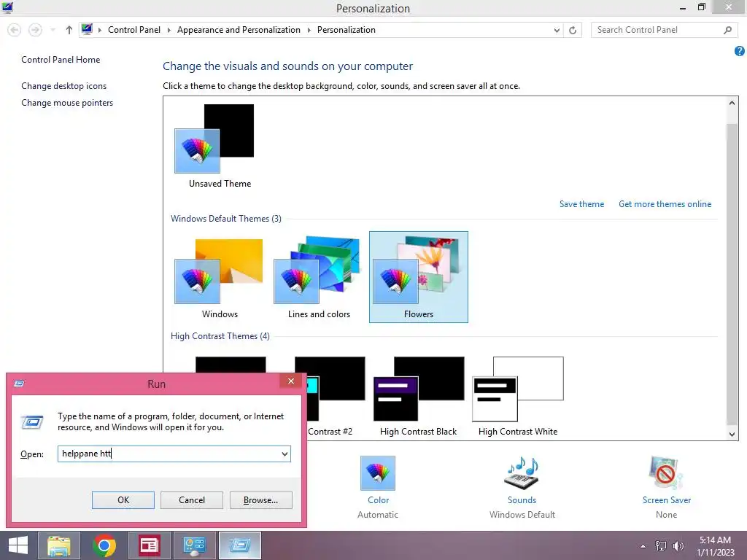The image size is (747, 560).
Task: Open recent locations dropdown arrow
Action: 53,30
